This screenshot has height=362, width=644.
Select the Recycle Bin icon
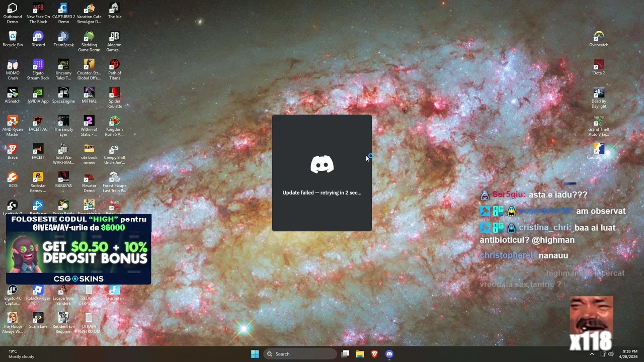[13, 39]
